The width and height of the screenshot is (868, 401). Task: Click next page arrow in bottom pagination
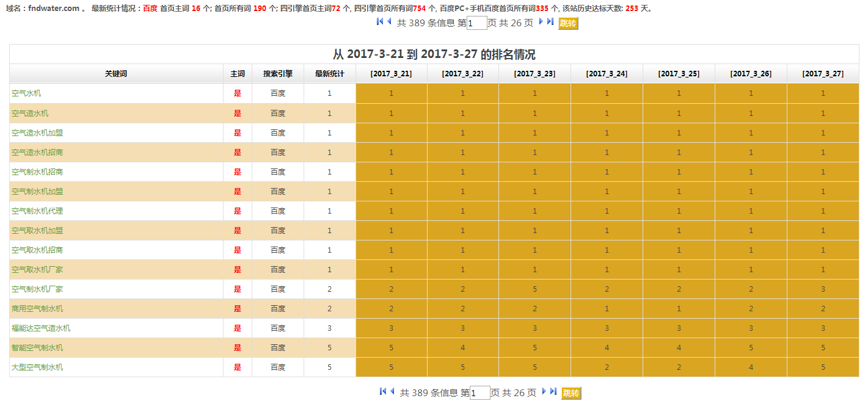(x=544, y=392)
